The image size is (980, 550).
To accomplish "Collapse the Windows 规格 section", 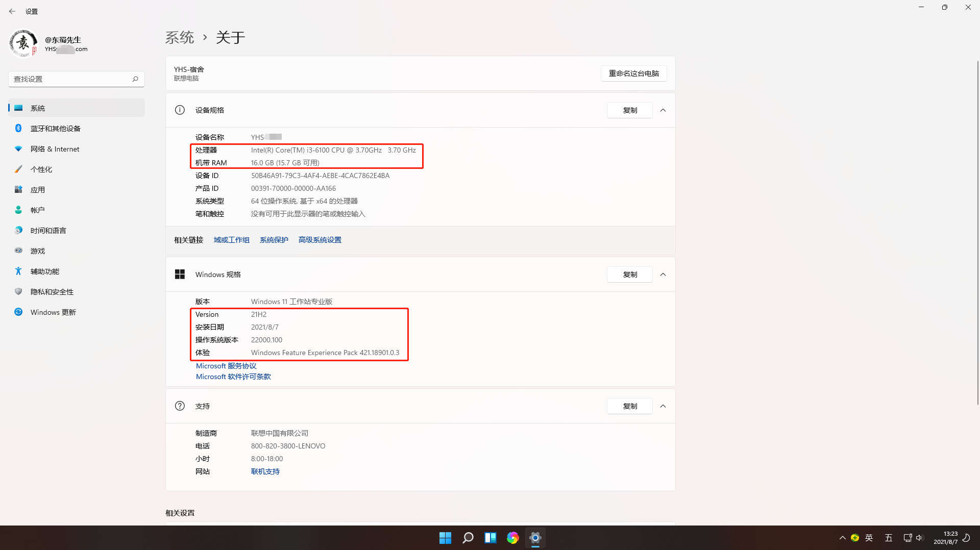I will click(x=663, y=274).
